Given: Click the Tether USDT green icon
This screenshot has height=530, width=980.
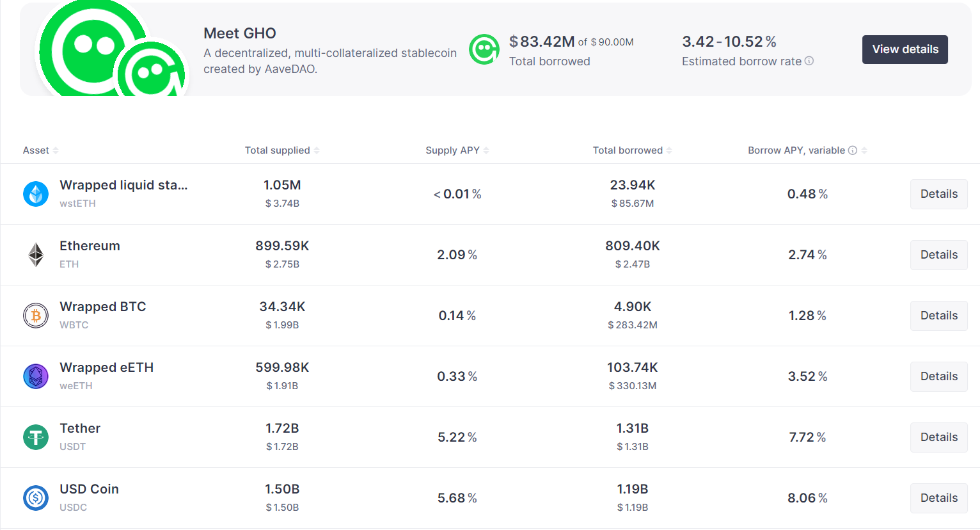Looking at the screenshot, I should coord(36,437).
